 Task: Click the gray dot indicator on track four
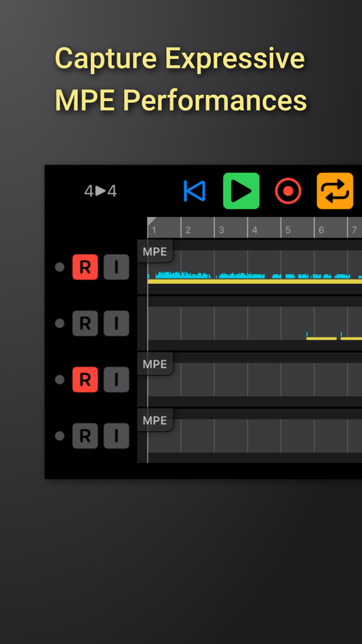(x=60, y=436)
